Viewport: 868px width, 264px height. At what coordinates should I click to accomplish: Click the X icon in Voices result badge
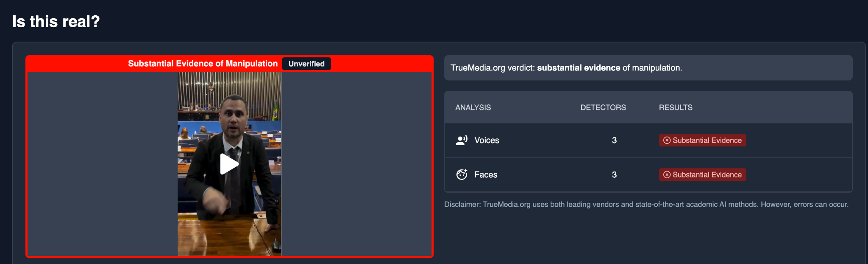[667, 140]
